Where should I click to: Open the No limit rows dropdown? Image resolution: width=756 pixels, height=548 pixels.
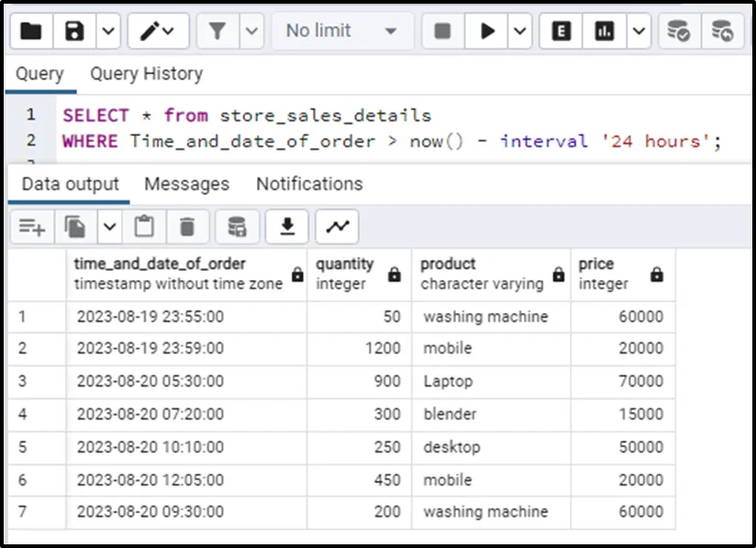click(341, 31)
